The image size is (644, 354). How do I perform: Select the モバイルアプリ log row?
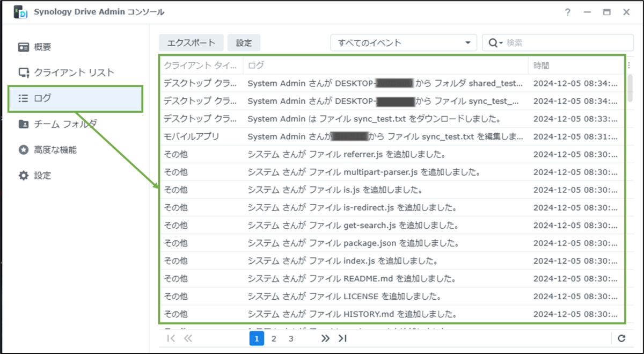pos(392,136)
